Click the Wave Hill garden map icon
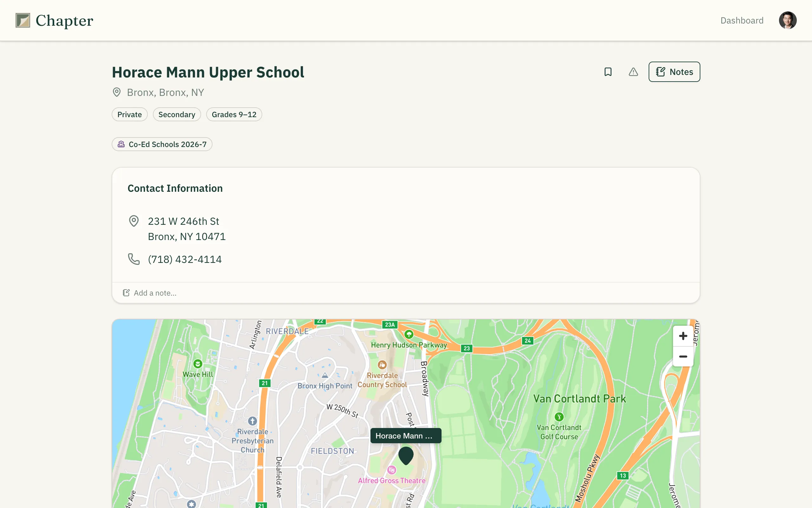Screen dimensions: 812x508 pyautogui.click(x=198, y=364)
